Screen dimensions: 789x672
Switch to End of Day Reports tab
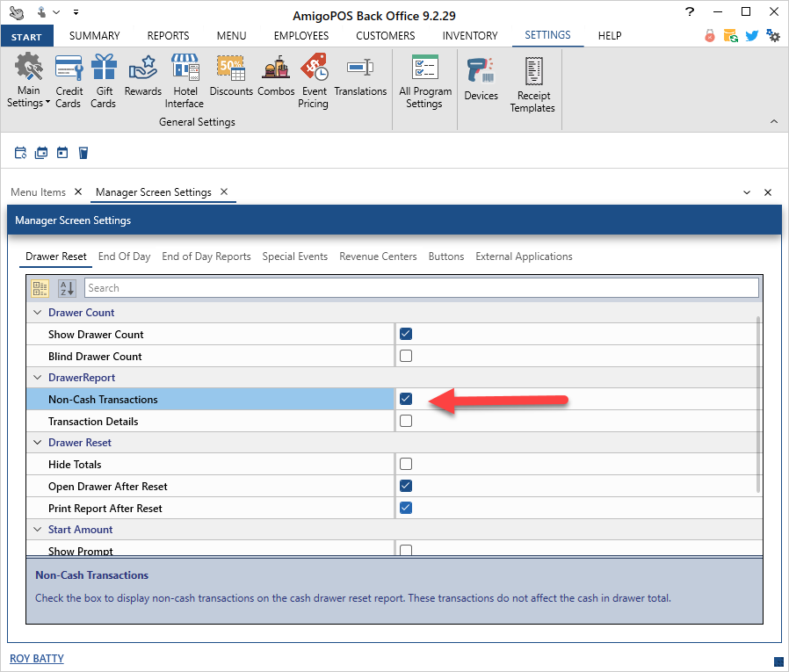coord(206,257)
